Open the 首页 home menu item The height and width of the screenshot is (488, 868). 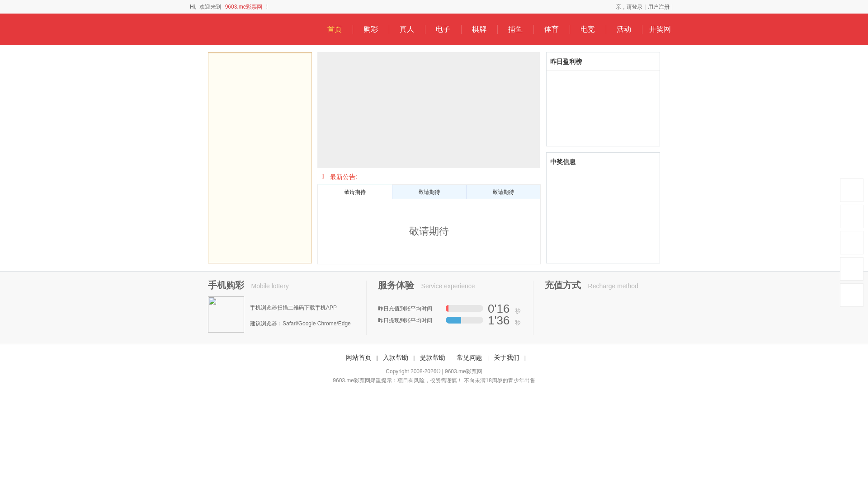[335, 29]
